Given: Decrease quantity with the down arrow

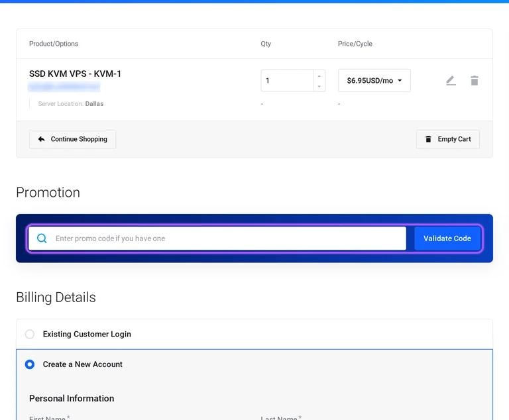Looking at the screenshot, I should pyautogui.click(x=319, y=86).
